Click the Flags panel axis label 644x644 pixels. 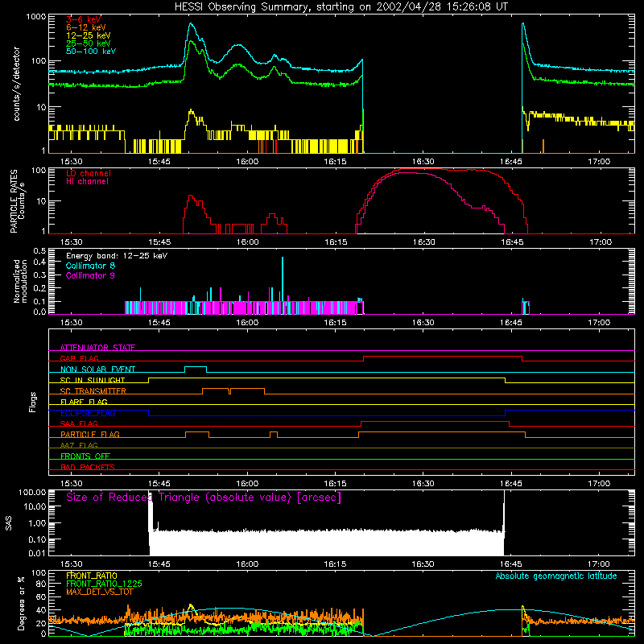coord(33,402)
